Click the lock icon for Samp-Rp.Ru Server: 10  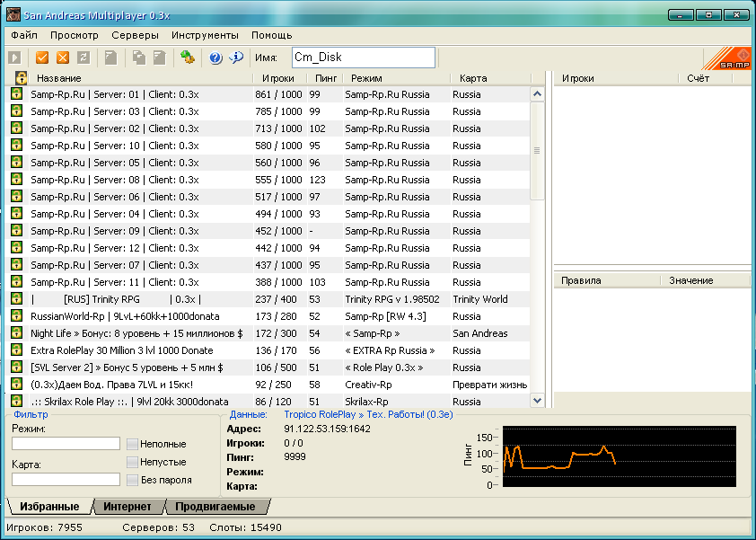(x=17, y=145)
